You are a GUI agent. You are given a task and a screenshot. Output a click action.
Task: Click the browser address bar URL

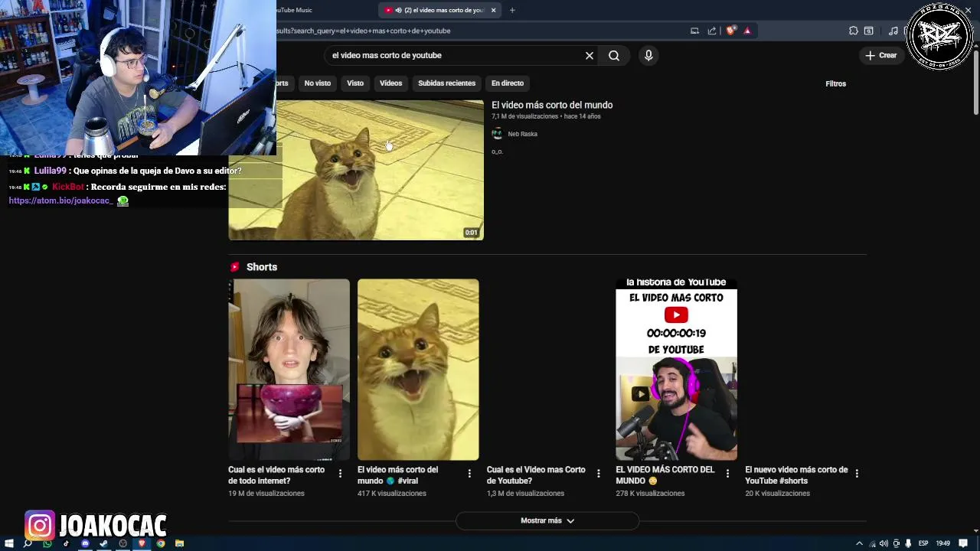(x=364, y=31)
